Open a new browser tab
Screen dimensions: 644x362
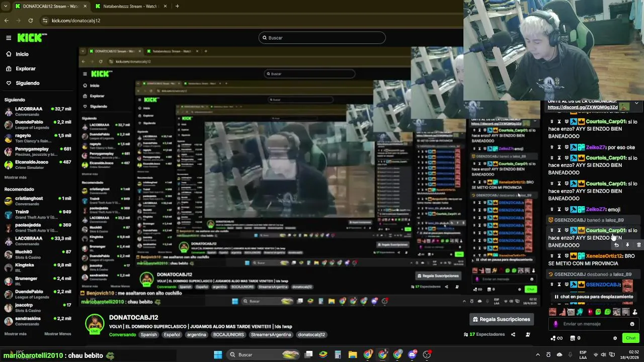tap(177, 6)
